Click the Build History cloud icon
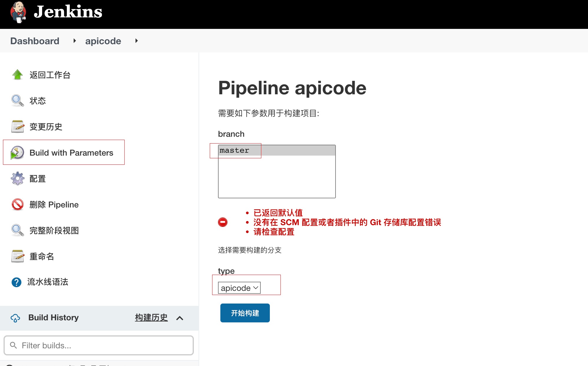Screen dimensions: 588x366 click(15, 318)
